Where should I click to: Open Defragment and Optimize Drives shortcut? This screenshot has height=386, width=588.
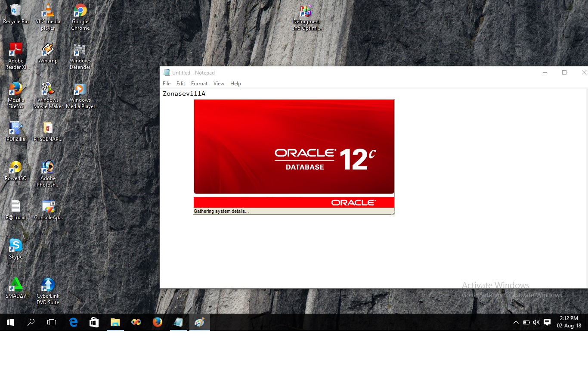(306, 11)
